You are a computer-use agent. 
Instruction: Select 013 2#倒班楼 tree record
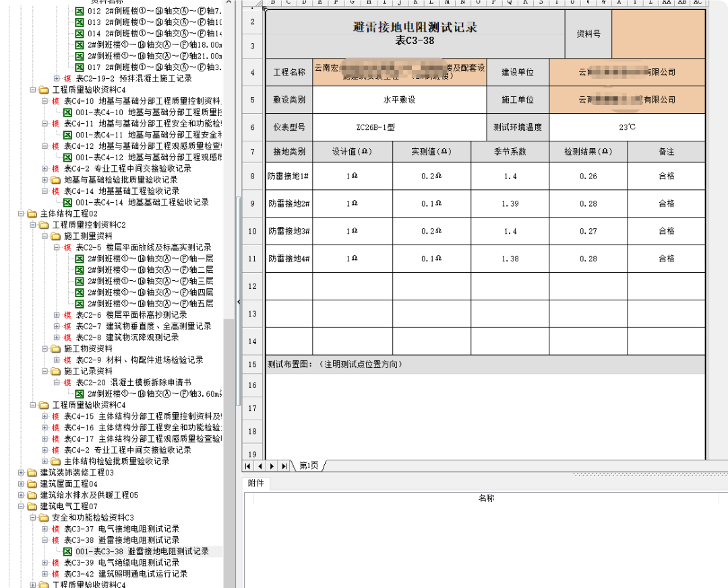tap(154, 22)
